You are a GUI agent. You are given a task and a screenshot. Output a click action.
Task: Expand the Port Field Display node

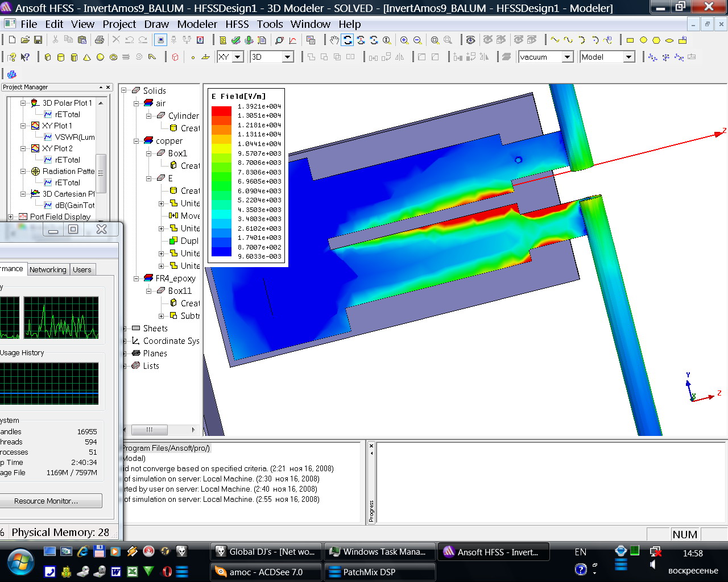pyautogui.click(x=11, y=217)
